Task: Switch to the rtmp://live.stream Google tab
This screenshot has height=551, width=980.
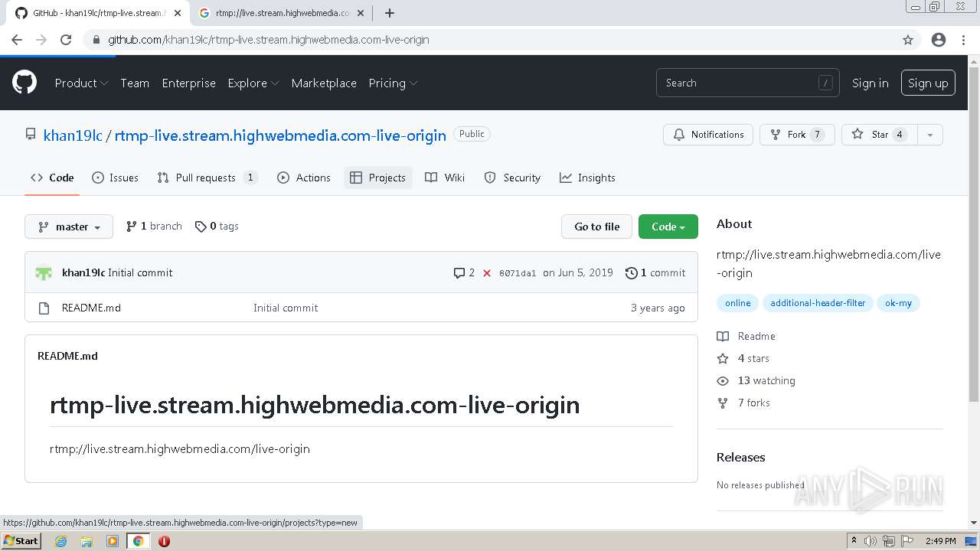Action: pyautogui.click(x=283, y=13)
